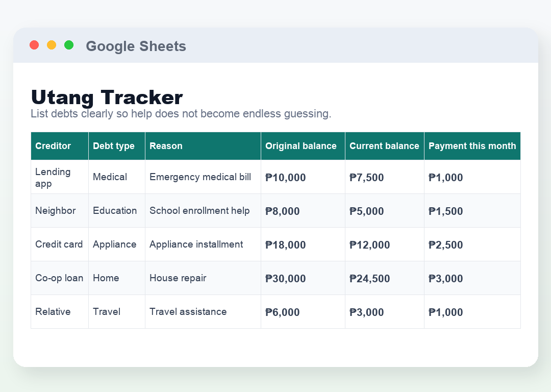Image resolution: width=551 pixels, height=392 pixels.
Task: Select the Credit card creditor cell
Action: [x=60, y=244]
